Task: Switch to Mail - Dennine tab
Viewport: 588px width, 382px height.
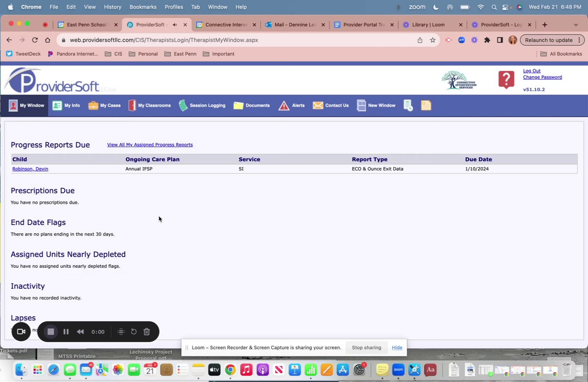Action: click(294, 25)
